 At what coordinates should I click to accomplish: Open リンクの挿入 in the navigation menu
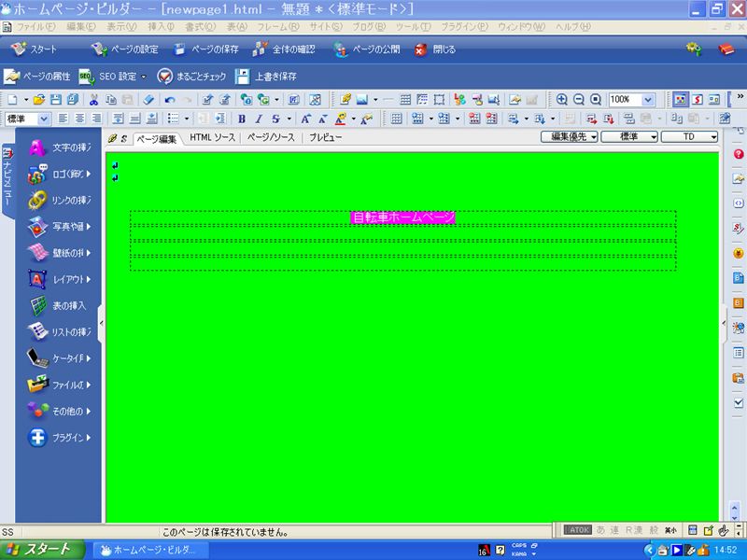(x=60, y=201)
